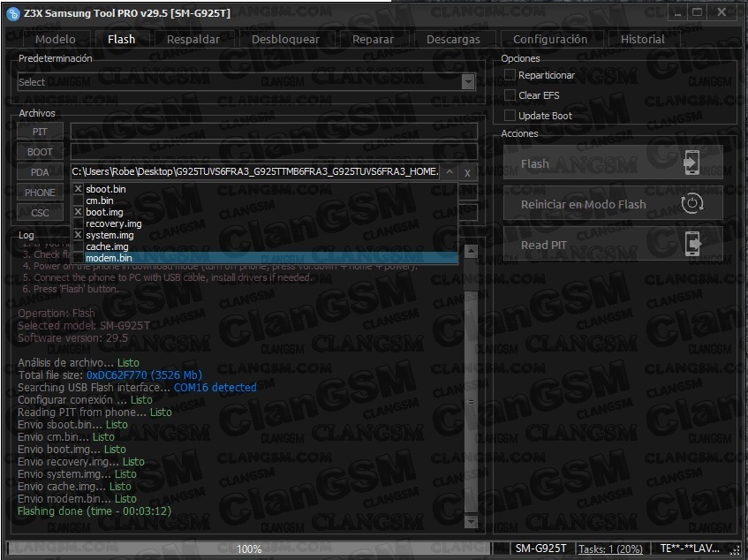This screenshot has height=560, width=748.
Task: Toggle the sboot.bin checkbox
Action: (x=79, y=189)
